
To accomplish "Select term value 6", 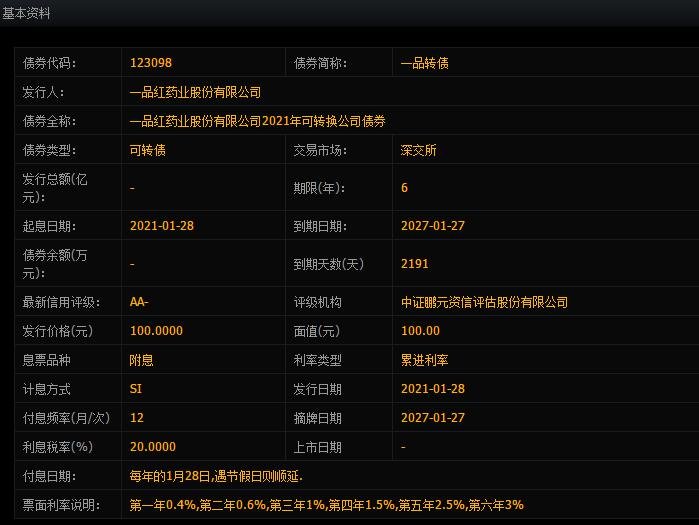I will pyautogui.click(x=404, y=188).
